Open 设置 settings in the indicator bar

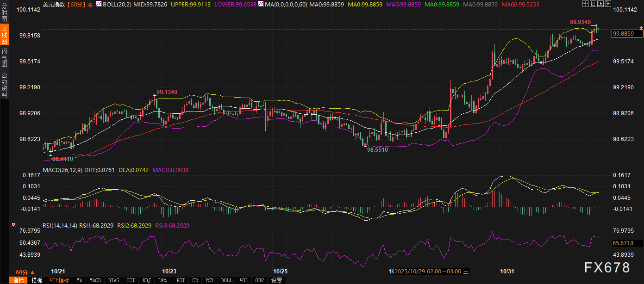point(276,280)
